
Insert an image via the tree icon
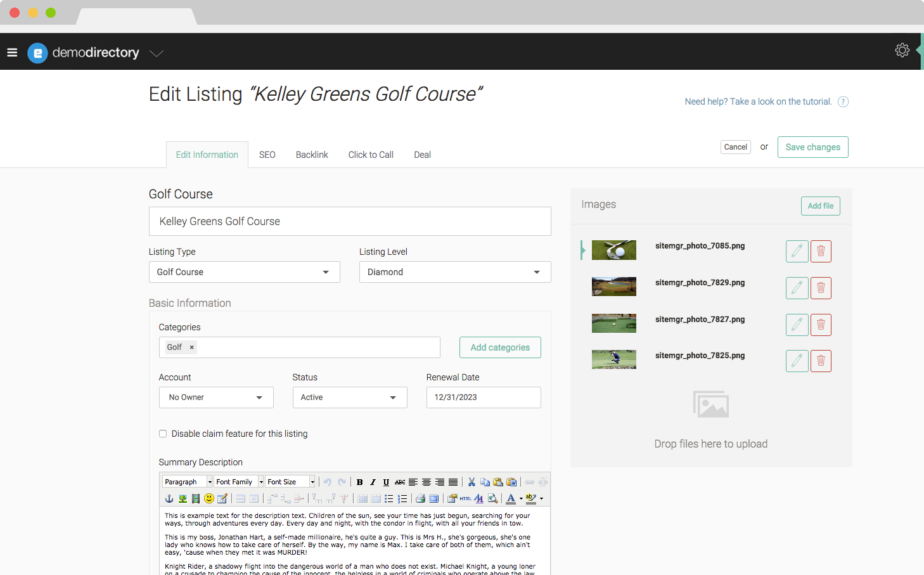(x=183, y=498)
